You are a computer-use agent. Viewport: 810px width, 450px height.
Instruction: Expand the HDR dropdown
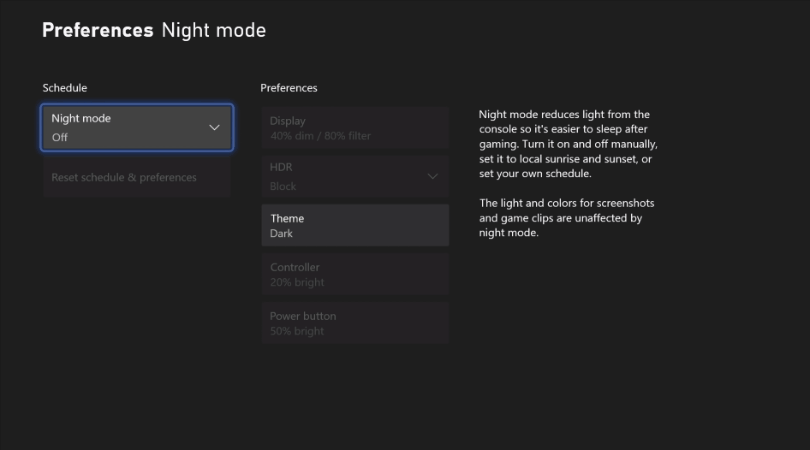(355, 176)
